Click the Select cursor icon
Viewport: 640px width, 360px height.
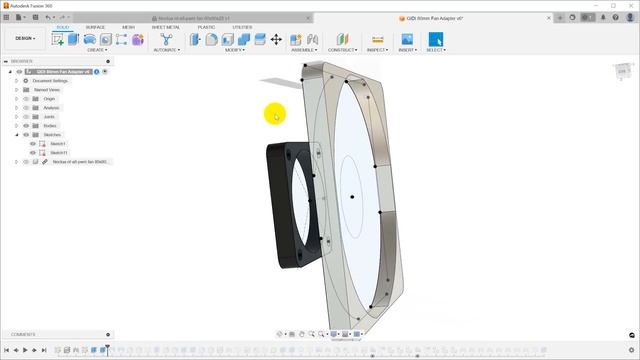[436, 40]
